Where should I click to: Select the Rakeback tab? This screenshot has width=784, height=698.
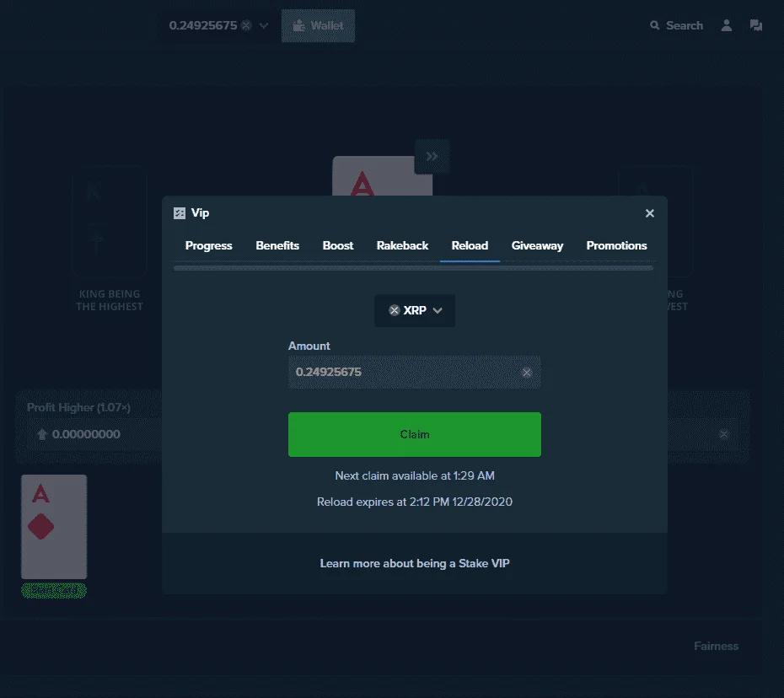point(402,245)
